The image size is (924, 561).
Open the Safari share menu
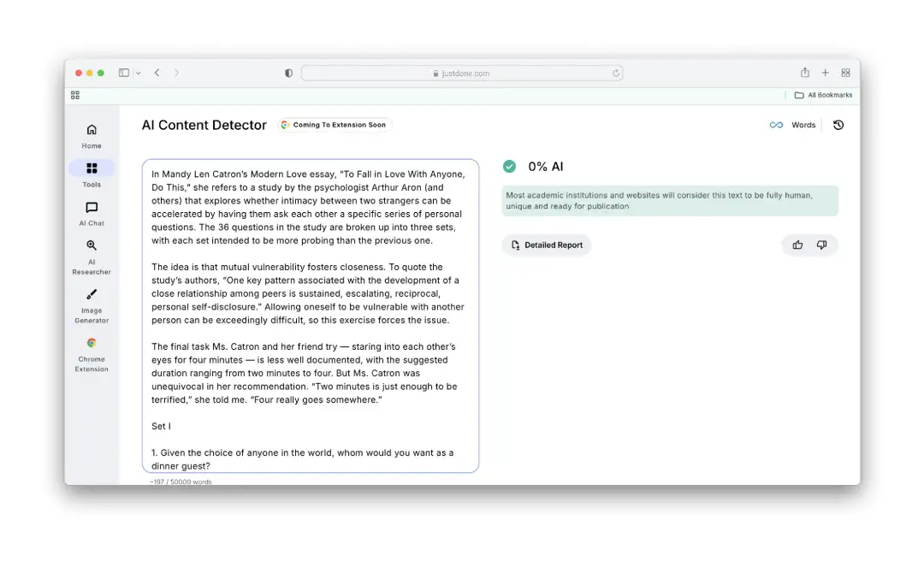(804, 73)
